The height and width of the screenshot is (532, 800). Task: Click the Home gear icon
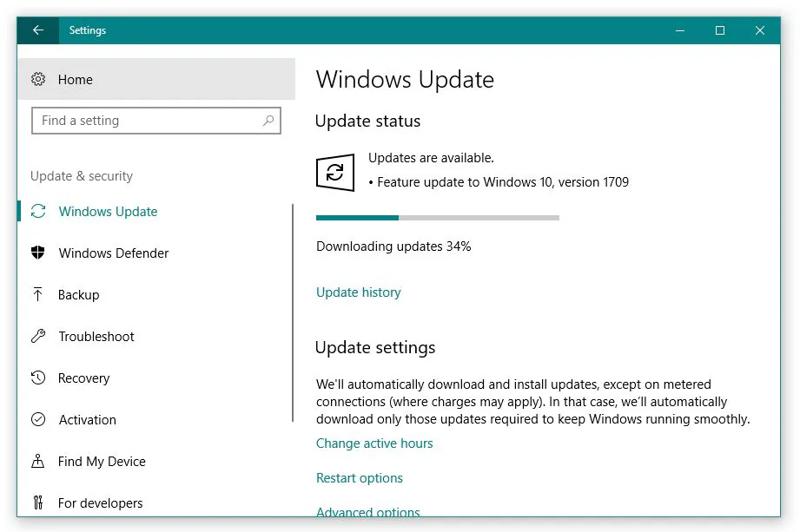[x=38, y=79]
